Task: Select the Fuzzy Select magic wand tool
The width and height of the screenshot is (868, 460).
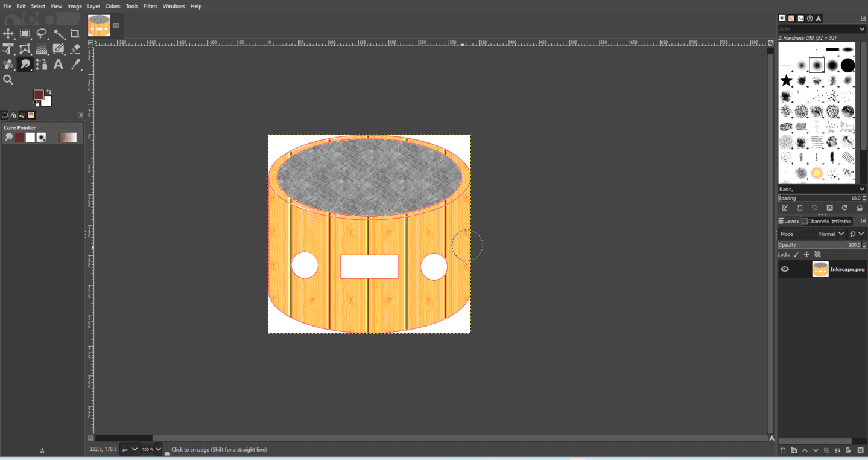Action: [59, 34]
